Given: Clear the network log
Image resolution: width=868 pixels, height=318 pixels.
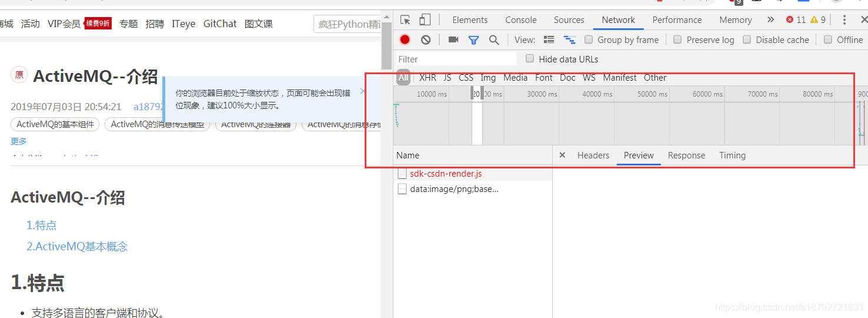Looking at the screenshot, I should click(x=426, y=39).
